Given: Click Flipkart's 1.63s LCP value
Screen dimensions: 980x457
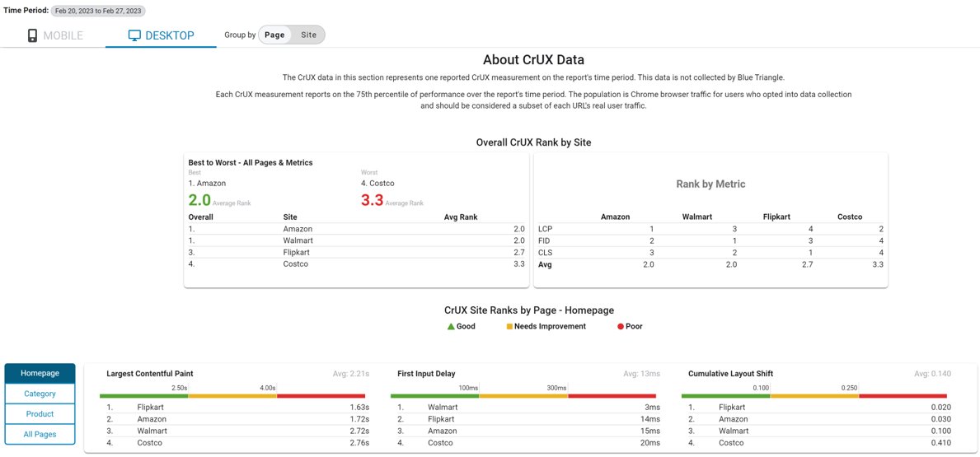Looking at the screenshot, I should (359, 407).
